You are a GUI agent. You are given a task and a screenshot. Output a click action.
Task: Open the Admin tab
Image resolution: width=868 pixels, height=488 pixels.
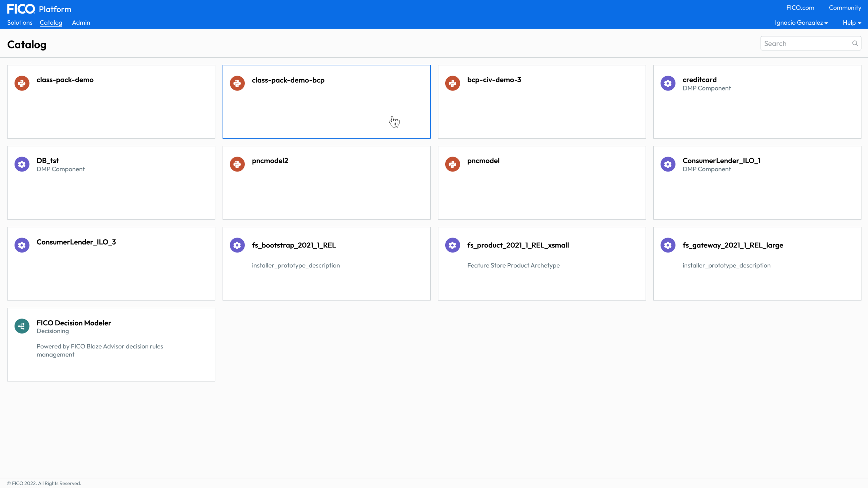[x=81, y=23]
